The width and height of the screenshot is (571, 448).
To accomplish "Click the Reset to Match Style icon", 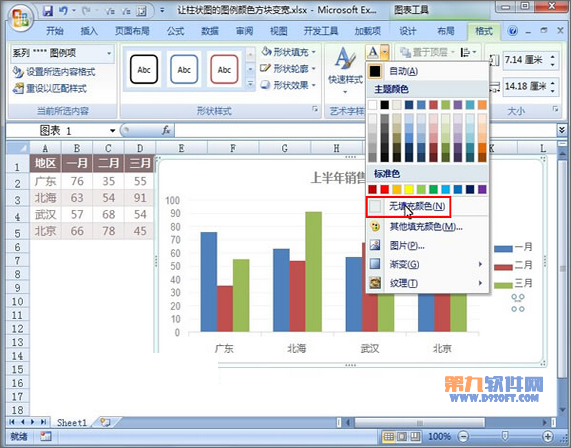I will [18, 88].
